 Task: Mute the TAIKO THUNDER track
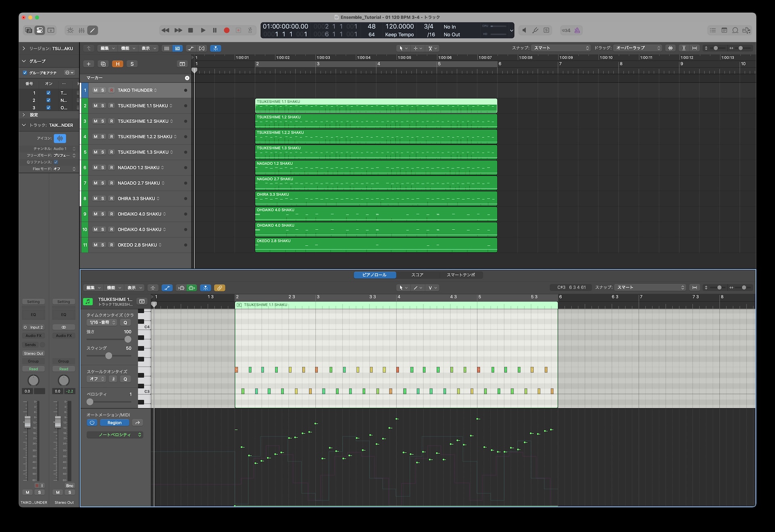(95, 90)
